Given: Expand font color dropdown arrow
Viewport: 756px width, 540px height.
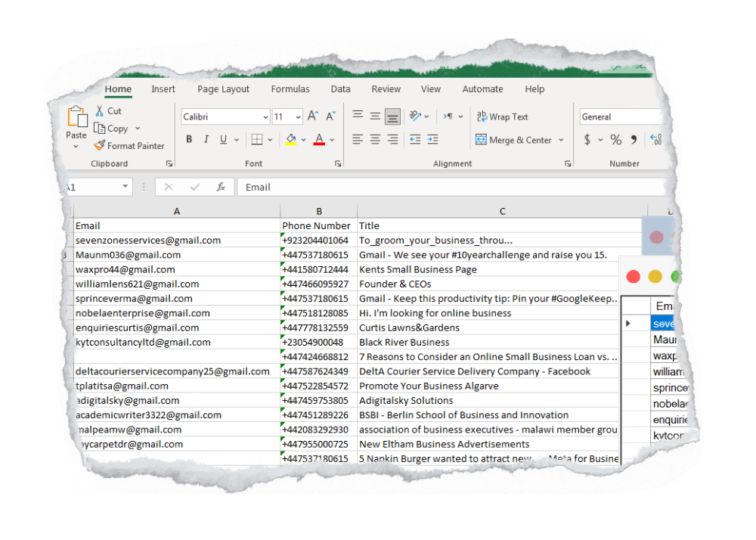Looking at the screenshot, I should pyautogui.click(x=332, y=140).
